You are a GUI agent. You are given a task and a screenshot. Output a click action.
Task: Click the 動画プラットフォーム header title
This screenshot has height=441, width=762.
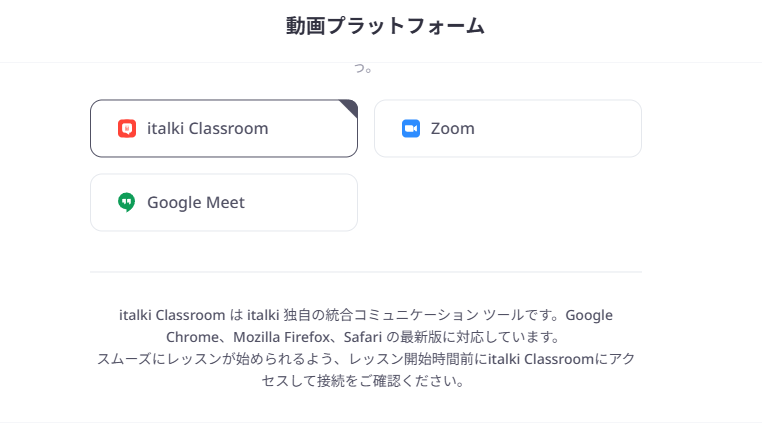pos(385,26)
